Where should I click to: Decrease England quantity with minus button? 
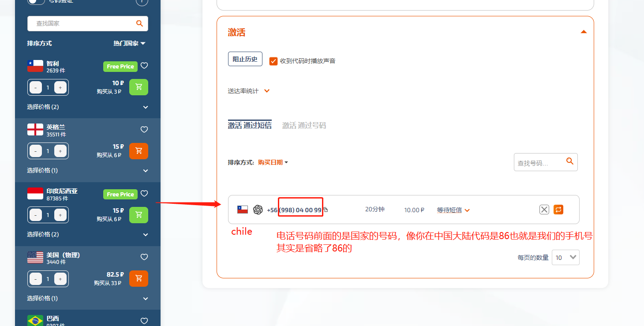point(36,151)
